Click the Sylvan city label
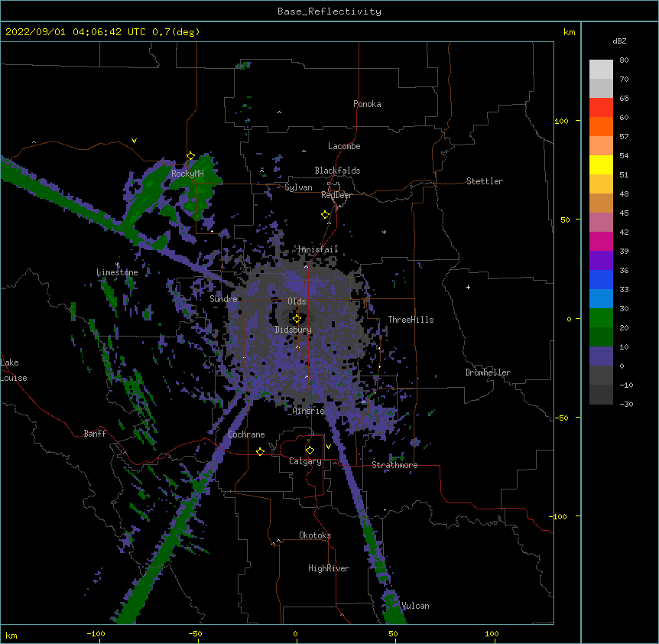 click(298, 187)
